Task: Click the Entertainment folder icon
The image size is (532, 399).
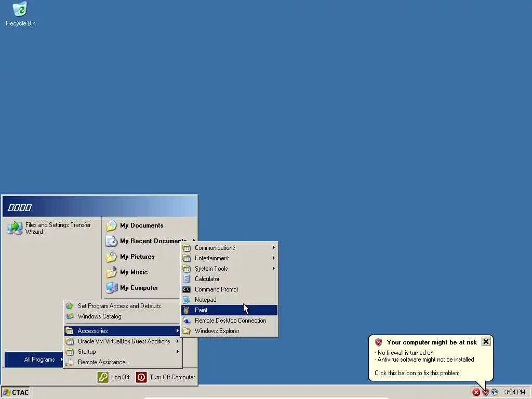Action: 187,258
